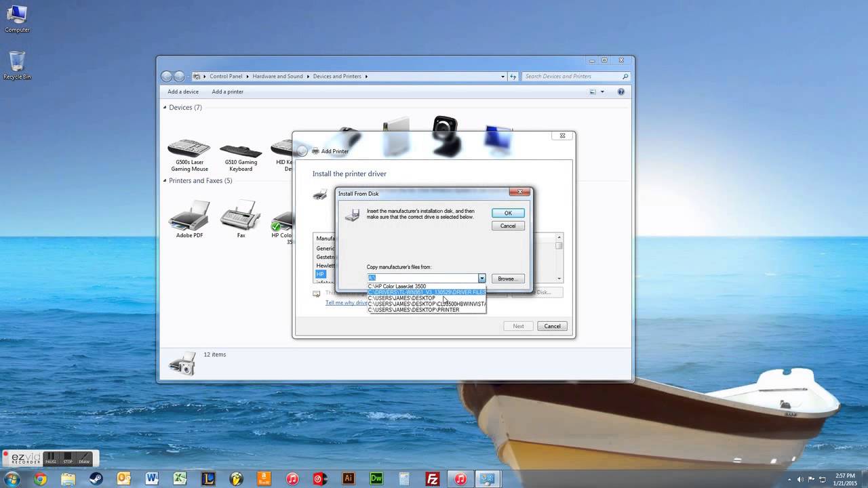This screenshot has height=488, width=868.
Task: Click Control Panel in the address breadcrumb
Action: [226, 77]
